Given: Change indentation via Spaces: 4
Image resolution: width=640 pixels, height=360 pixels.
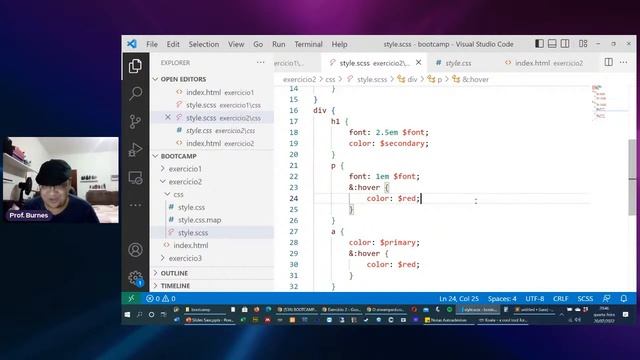Looking at the screenshot, I should [502, 298].
